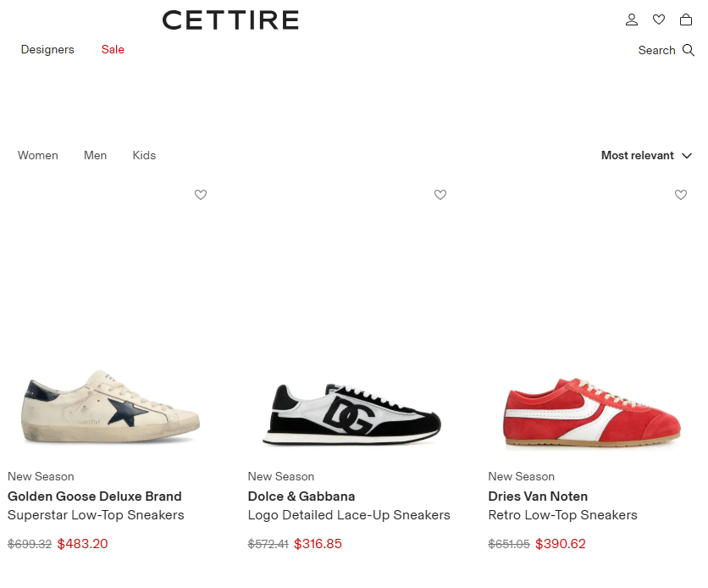
Task: Favorite the Dries Van Noten sneakers
Action: (681, 195)
